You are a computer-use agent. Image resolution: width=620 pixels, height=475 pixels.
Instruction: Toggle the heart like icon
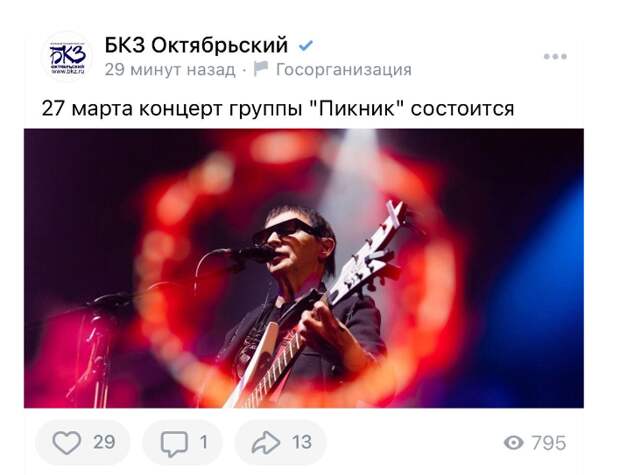tap(67, 443)
